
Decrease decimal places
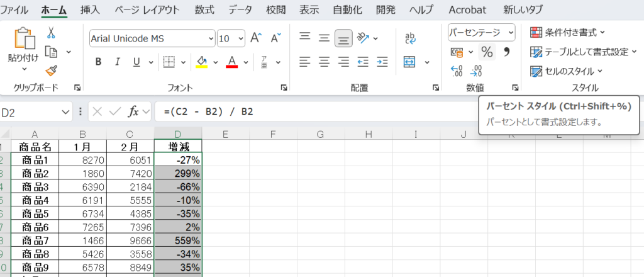coord(476,71)
